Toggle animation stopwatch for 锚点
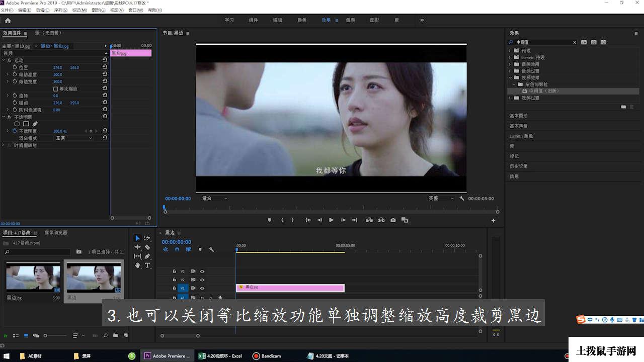 [15, 103]
